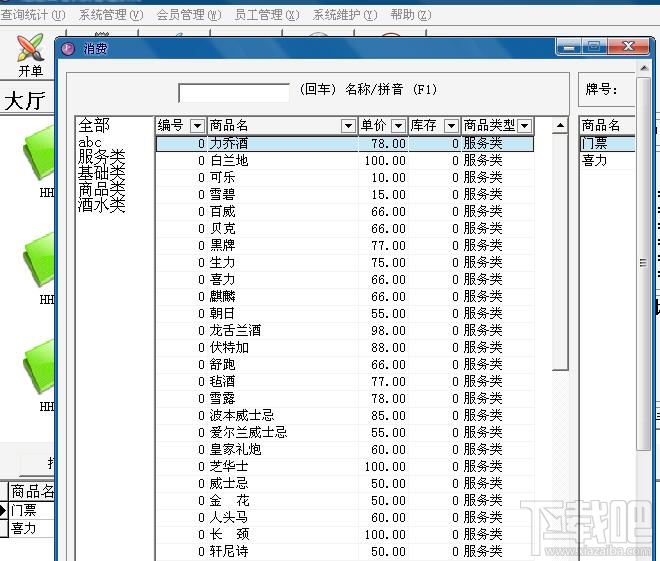
Task: Expand the 单价 column filter dropdown
Action: point(398,125)
